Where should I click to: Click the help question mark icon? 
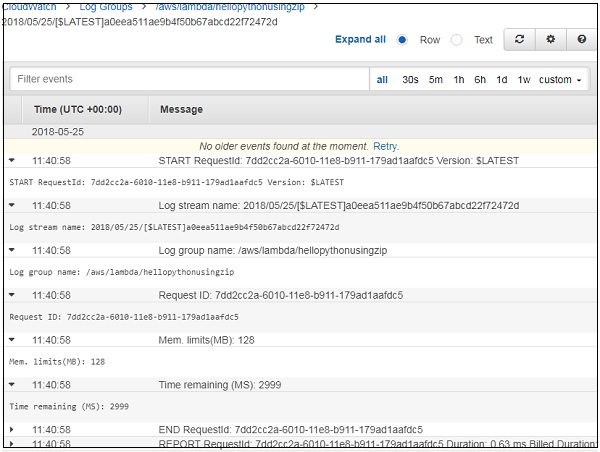(581, 40)
